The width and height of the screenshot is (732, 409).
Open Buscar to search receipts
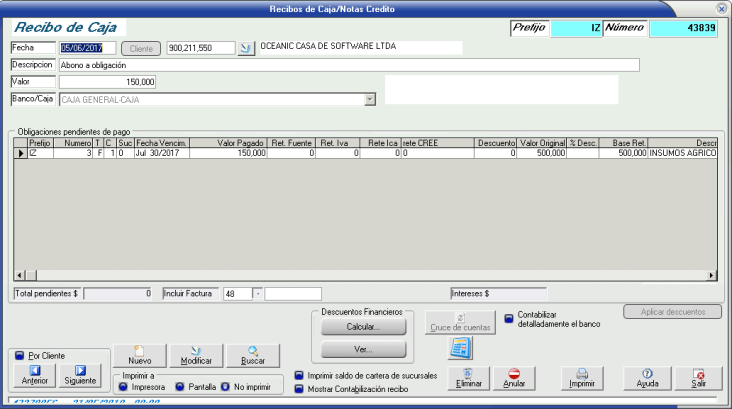(x=253, y=355)
